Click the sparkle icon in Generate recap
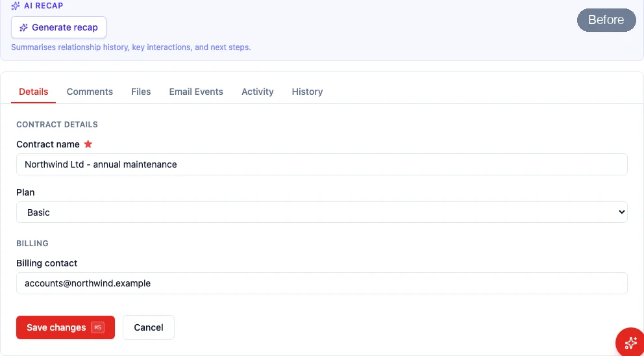 24,27
